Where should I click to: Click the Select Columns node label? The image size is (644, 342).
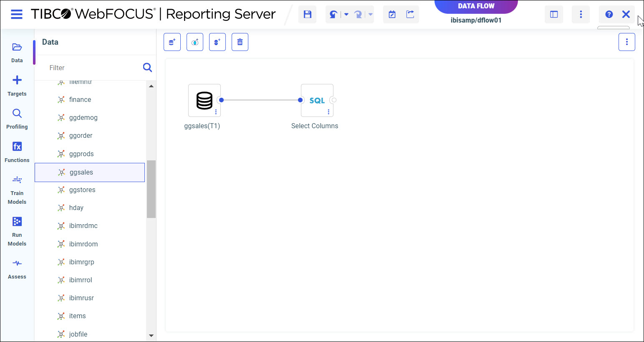point(315,126)
